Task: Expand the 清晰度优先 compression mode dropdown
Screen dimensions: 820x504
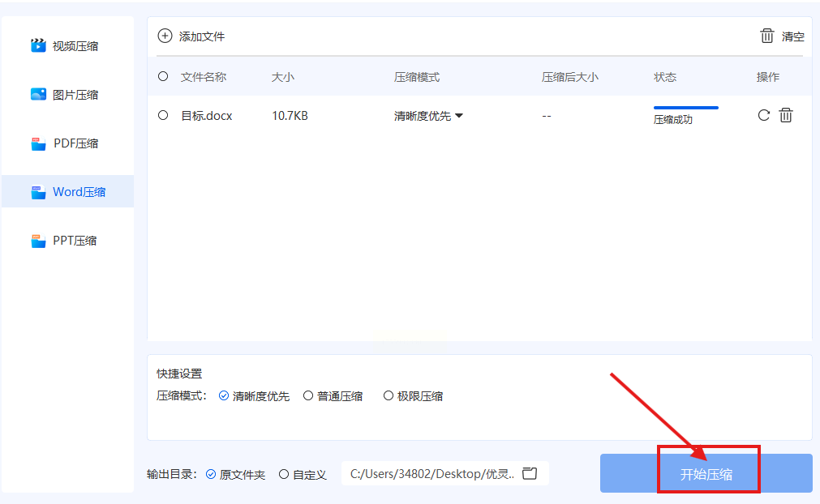Action: (428, 116)
